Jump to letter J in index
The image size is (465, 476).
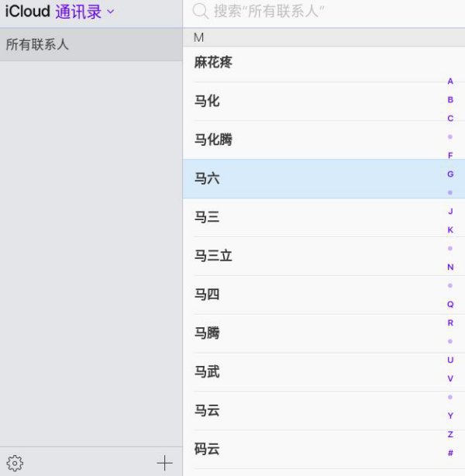(x=450, y=211)
